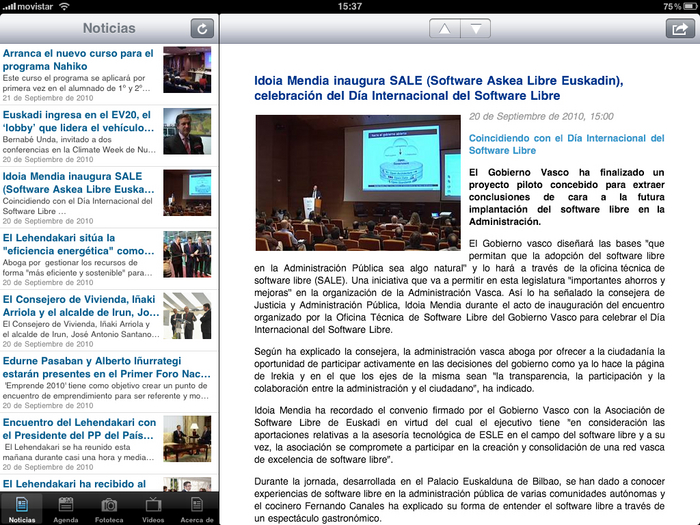Tap the 'Noticias' header title

(109, 28)
